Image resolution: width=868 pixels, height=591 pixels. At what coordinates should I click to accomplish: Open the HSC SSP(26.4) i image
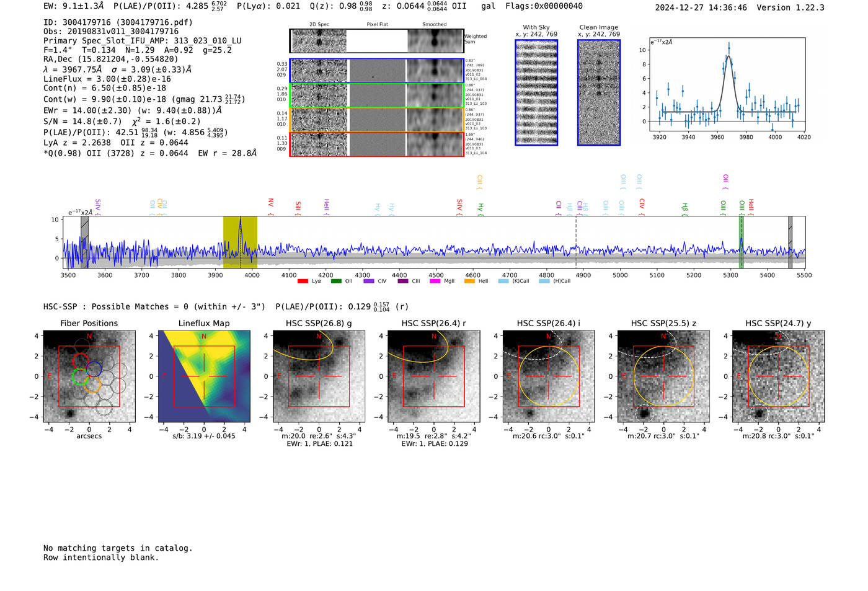point(549,376)
